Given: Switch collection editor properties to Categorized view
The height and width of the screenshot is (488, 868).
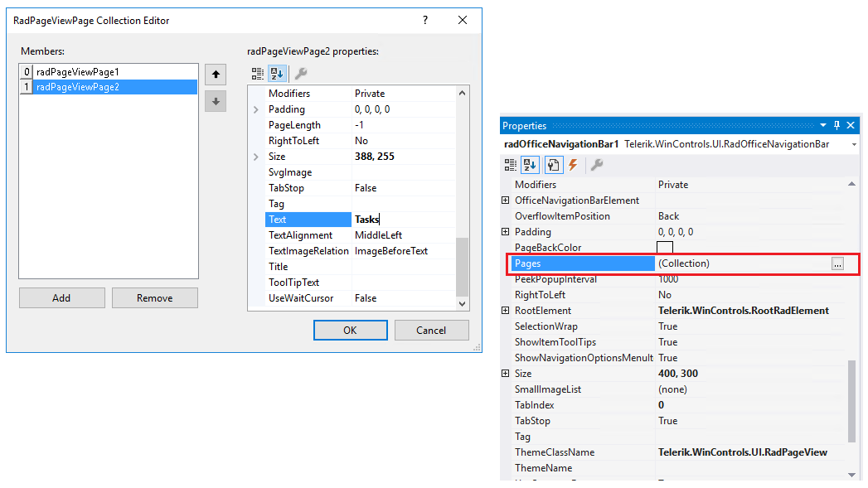Looking at the screenshot, I should pos(257,73).
